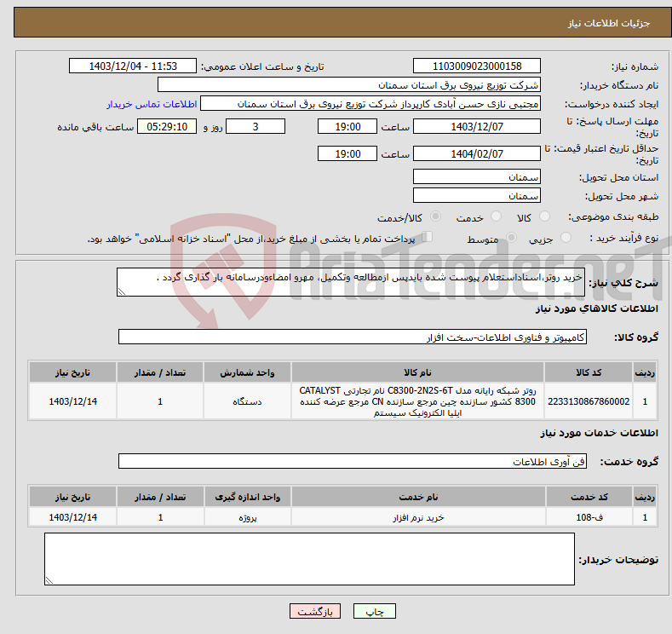Click the response deadline time 19:00 beside 1403/12/07
The image size is (672, 634).
(347, 126)
